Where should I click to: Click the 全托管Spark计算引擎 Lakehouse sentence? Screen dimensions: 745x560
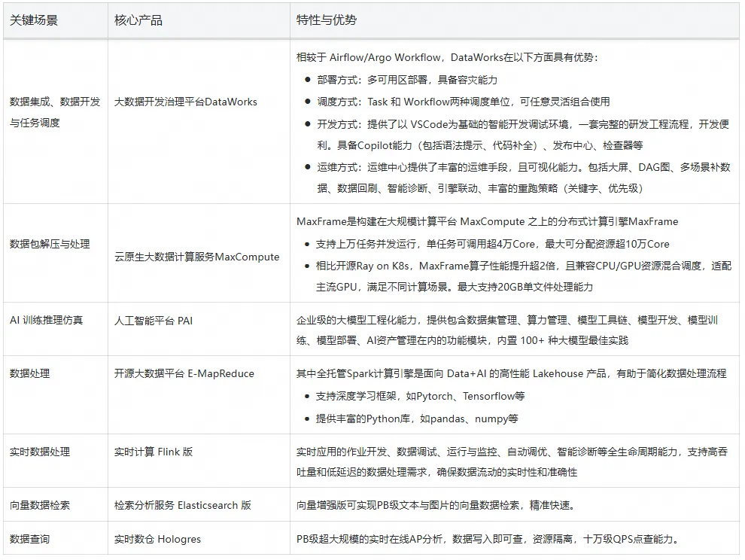[511, 373]
